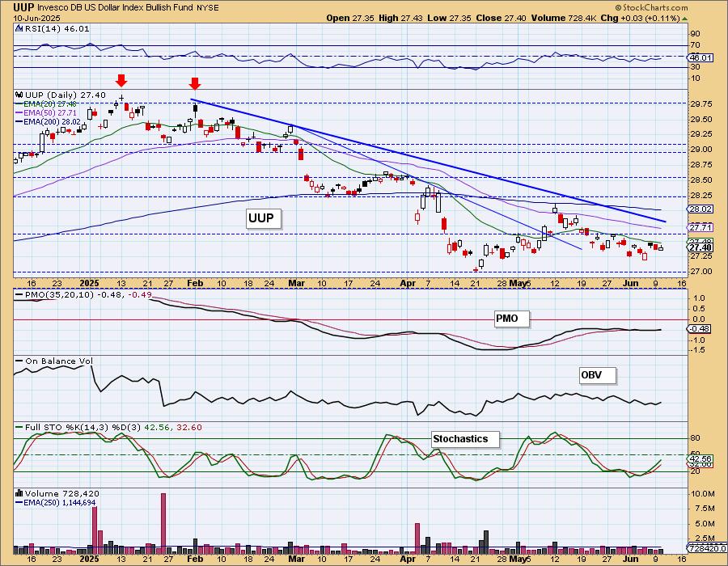This screenshot has height=566, width=728.
Task: Click the Low 27.35 value
Action: [x=449, y=18]
